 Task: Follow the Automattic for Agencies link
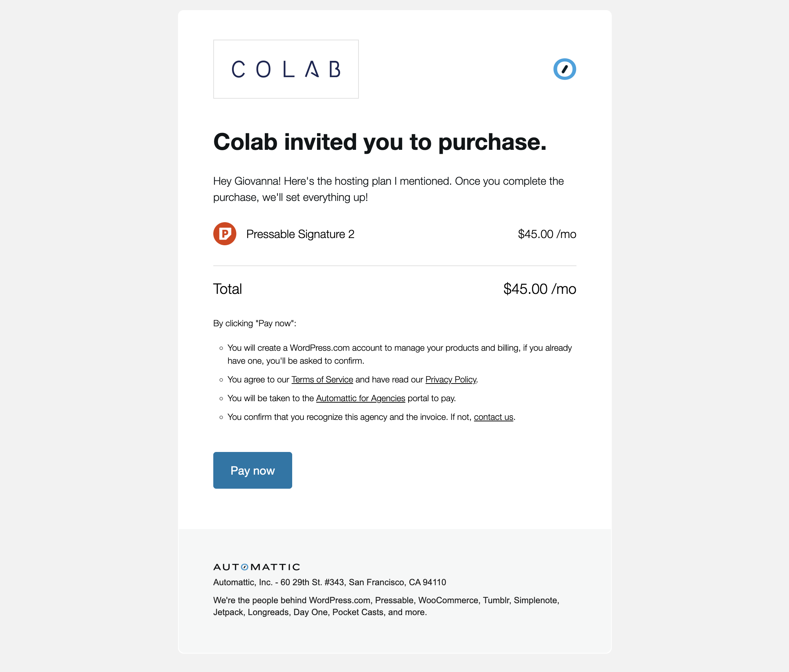click(x=360, y=398)
